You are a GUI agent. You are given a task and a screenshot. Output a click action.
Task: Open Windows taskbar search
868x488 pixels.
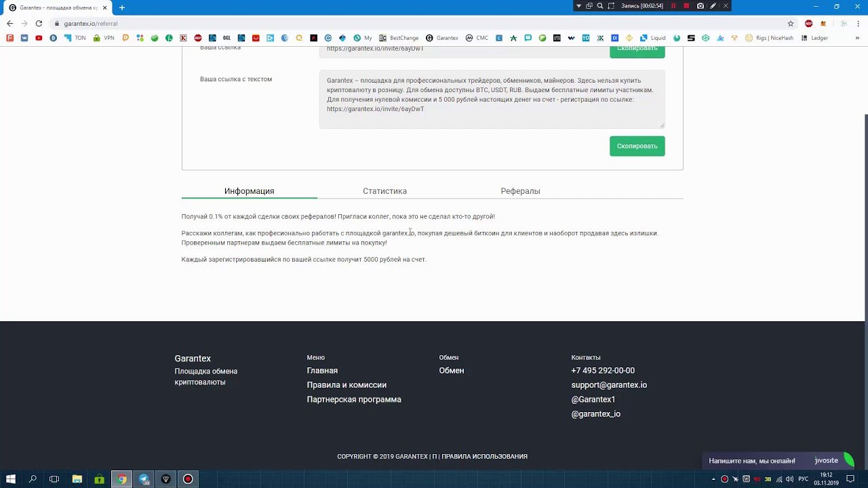[x=33, y=479]
